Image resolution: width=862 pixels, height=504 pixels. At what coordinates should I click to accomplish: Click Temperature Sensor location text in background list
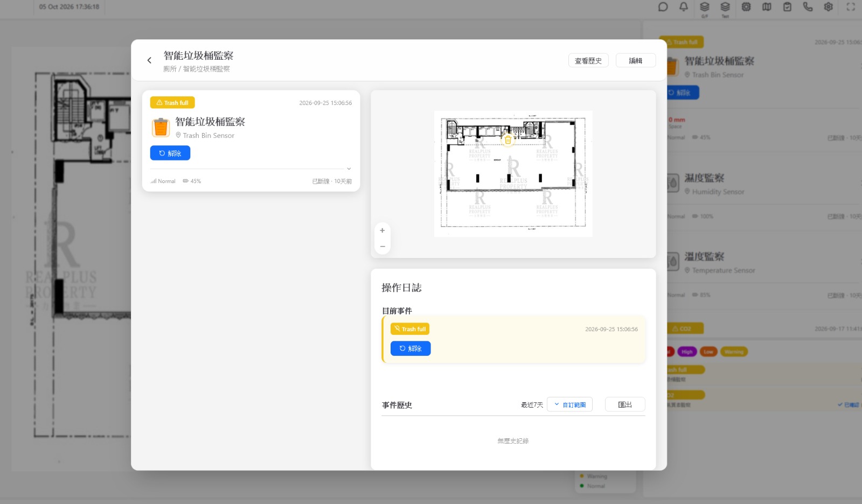click(x=724, y=270)
